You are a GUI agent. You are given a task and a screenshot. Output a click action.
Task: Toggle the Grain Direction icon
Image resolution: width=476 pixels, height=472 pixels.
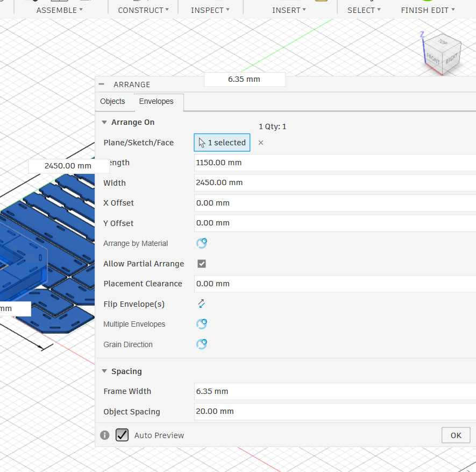click(202, 344)
